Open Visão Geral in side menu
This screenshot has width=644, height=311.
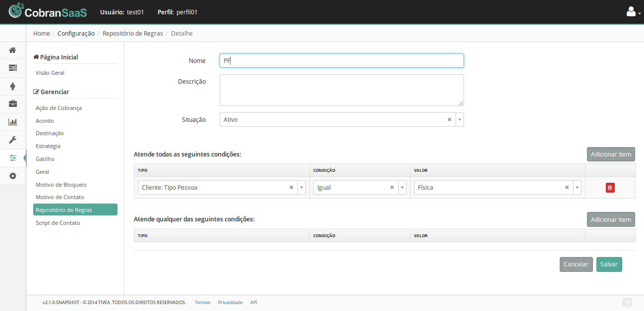click(x=50, y=73)
